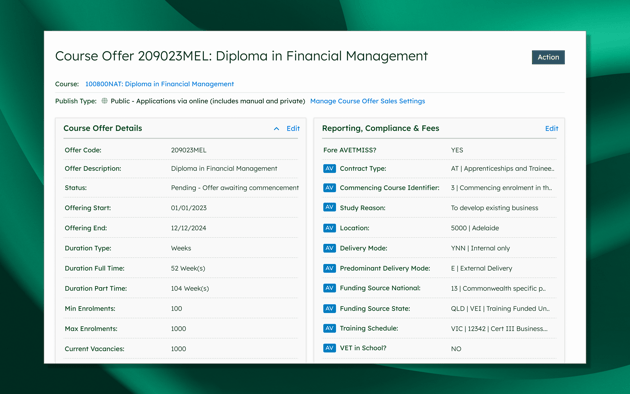Click the AV badge beside Funding Source State
630x394 pixels.
click(329, 308)
